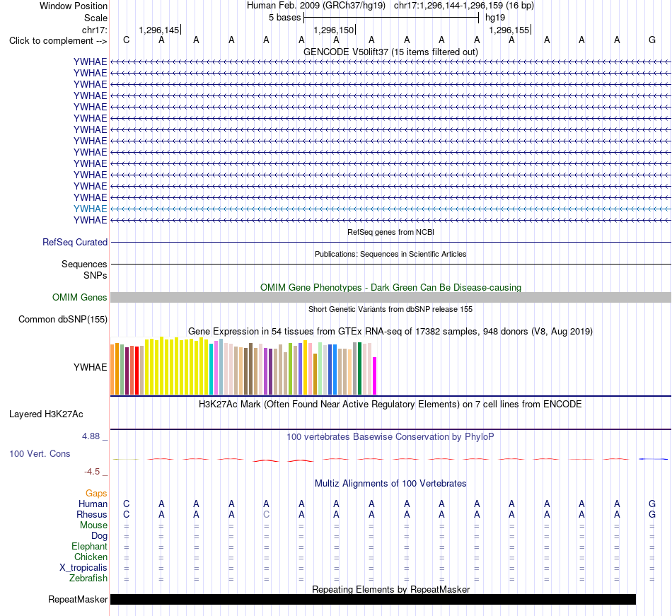Viewport: 672px width, 616px height.
Task: Click the cyan bar in the GTEx chart
Action: click(x=212, y=369)
